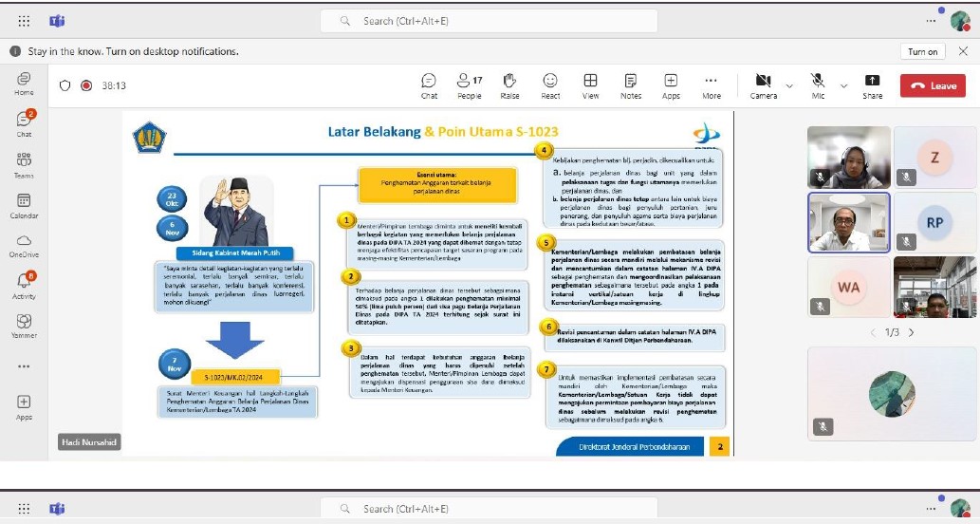Open More actions in meeting toolbar
980x524 pixels.
[712, 86]
